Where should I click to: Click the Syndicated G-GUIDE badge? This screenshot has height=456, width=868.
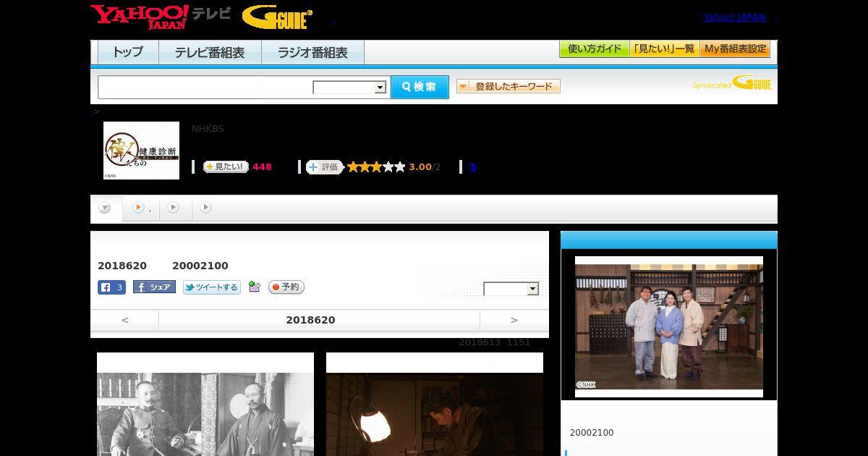point(731,83)
